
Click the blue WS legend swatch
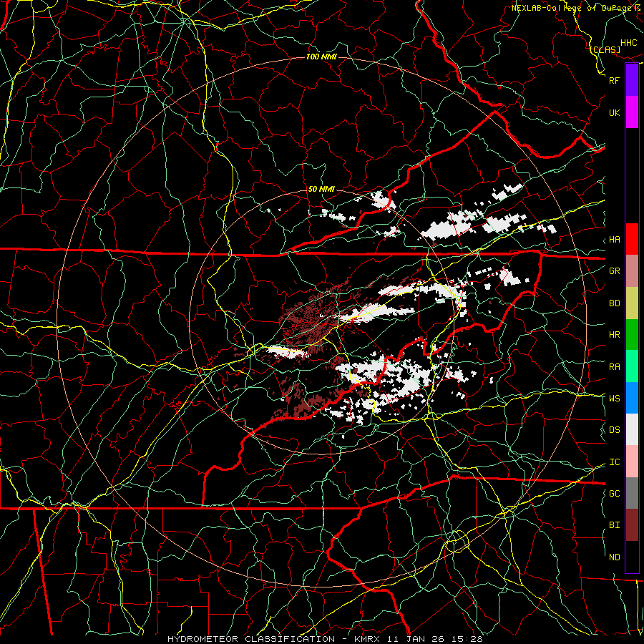(x=632, y=398)
